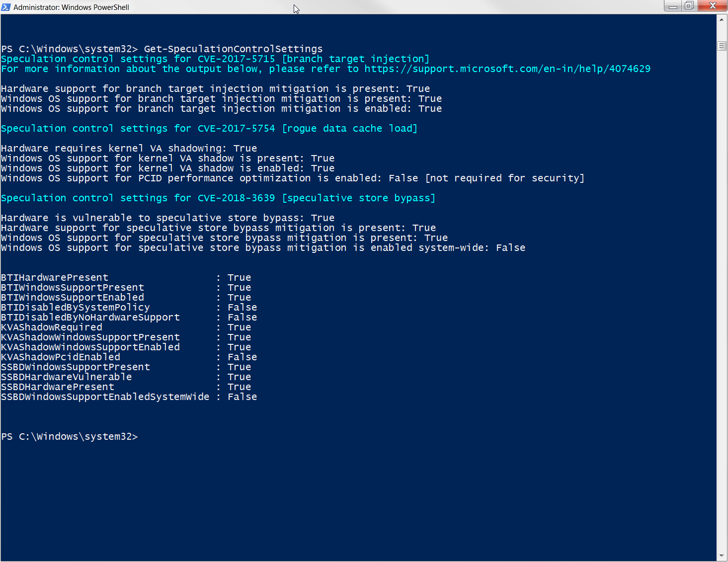Click the scrollbar up arrow
This screenshot has height=562, width=728.
[722, 20]
